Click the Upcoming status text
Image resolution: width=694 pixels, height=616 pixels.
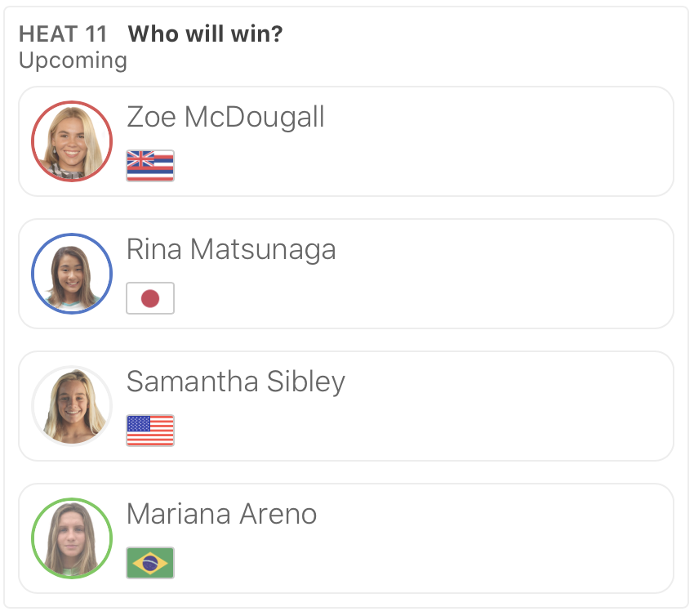(x=73, y=60)
